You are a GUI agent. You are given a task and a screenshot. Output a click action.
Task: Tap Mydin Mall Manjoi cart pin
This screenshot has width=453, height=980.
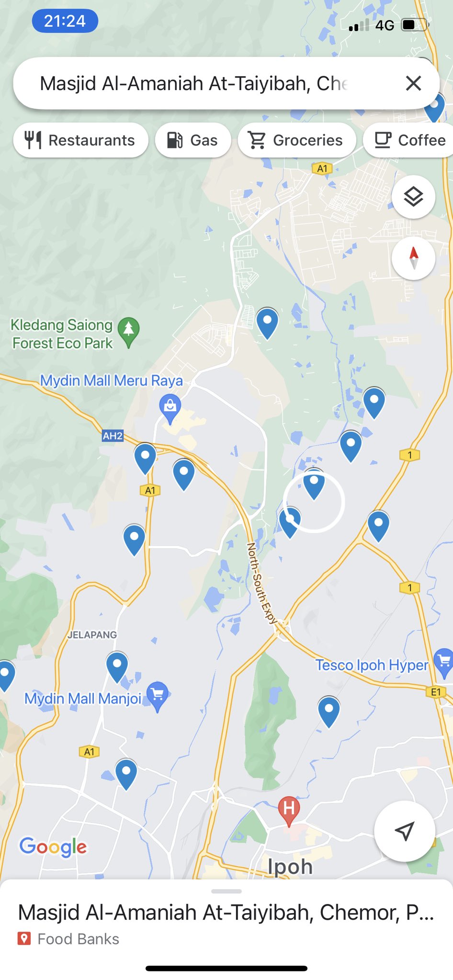tap(158, 697)
